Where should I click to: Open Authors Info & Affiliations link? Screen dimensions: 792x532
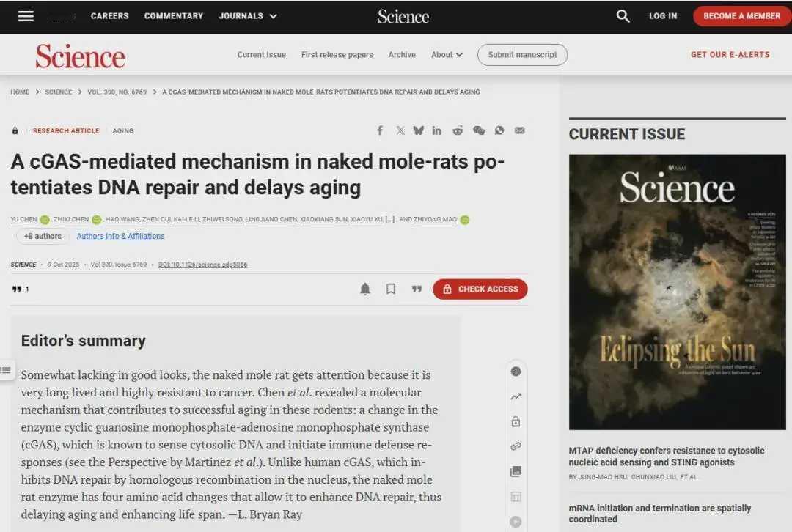pos(120,236)
